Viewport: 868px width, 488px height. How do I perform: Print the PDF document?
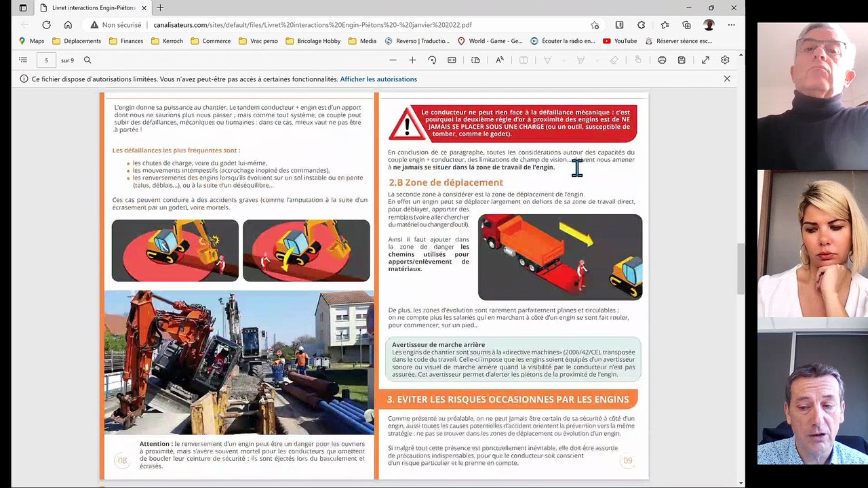pos(662,60)
